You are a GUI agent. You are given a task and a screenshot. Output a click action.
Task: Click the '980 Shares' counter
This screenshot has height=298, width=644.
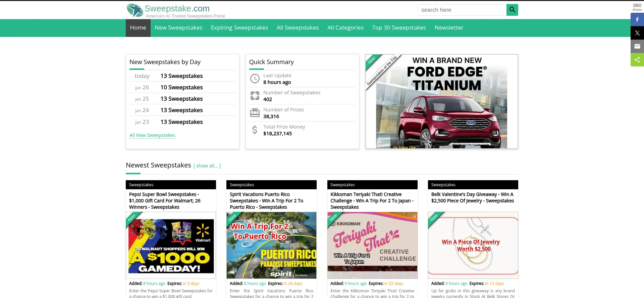[x=637, y=7]
